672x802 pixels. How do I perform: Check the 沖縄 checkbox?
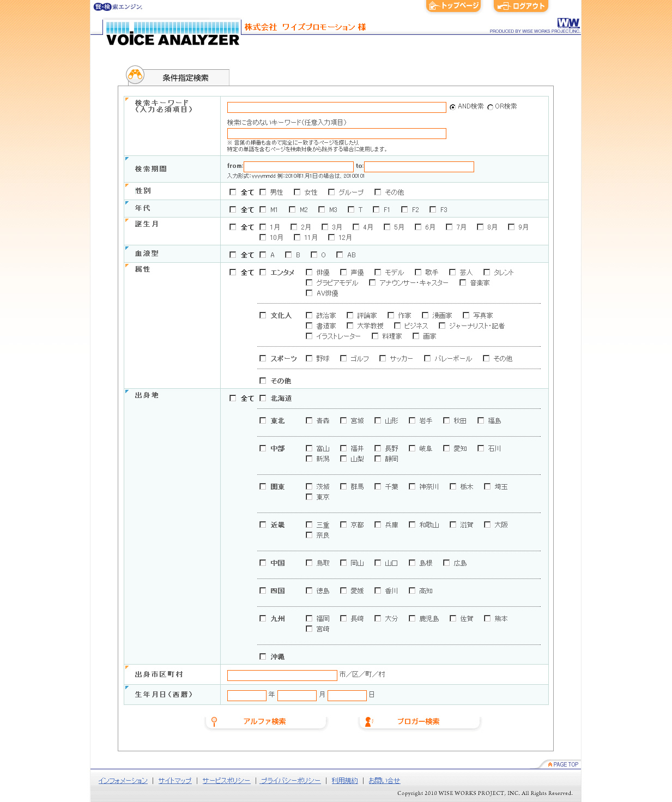pyautogui.click(x=263, y=656)
